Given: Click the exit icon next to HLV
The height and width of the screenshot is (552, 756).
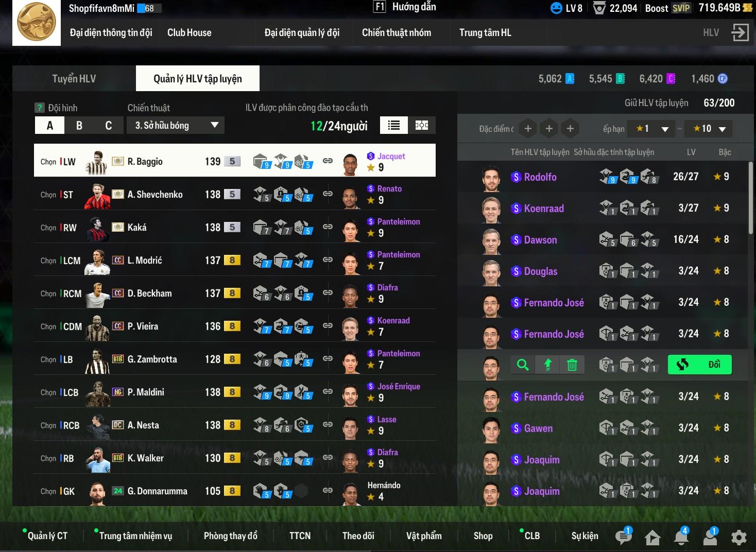Looking at the screenshot, I should [x=740, y=32].
